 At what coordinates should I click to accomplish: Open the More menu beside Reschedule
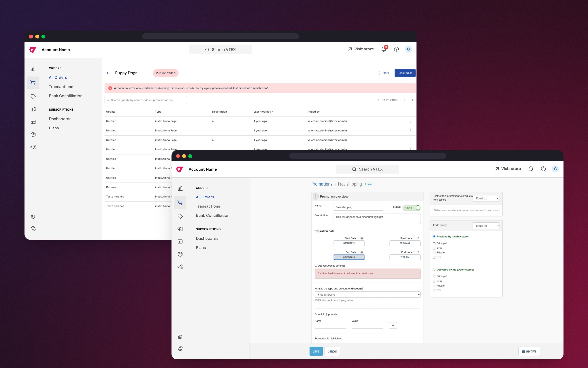(383, 73)
